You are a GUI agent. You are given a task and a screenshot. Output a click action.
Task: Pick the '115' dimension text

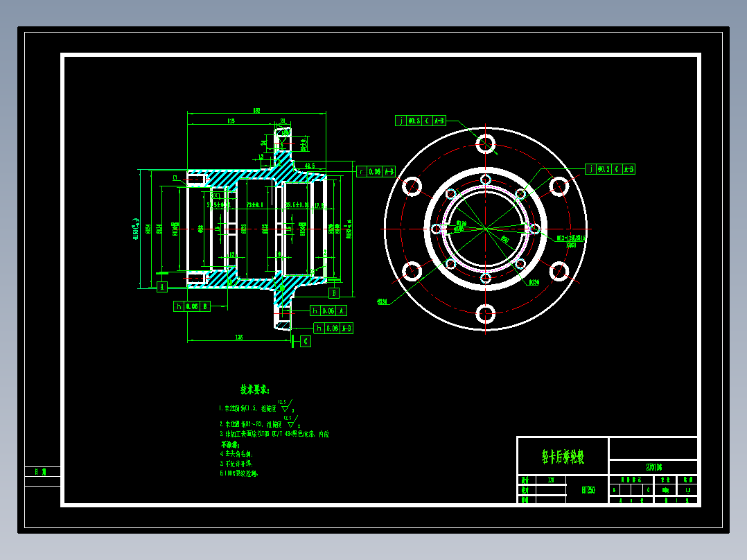(x=231, y=121)
